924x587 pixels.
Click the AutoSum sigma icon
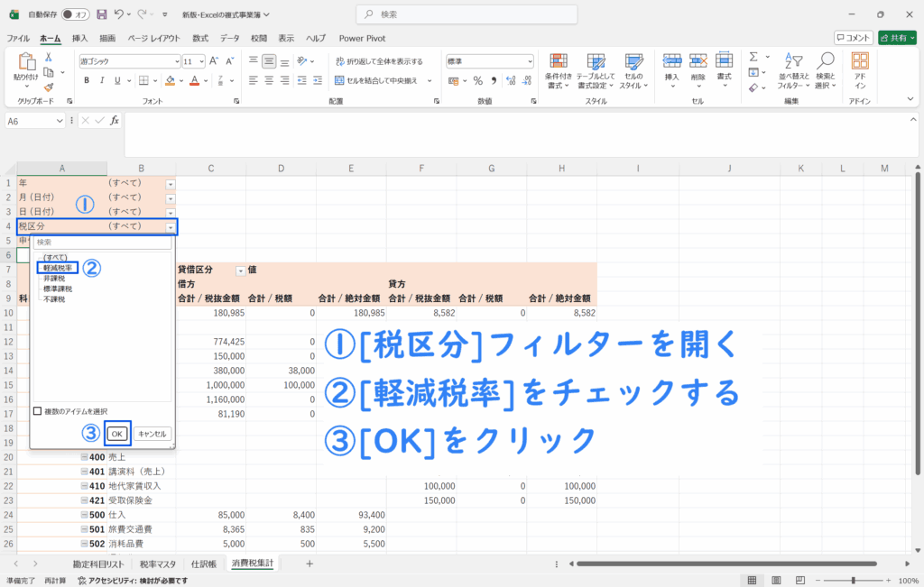(753, 57)
